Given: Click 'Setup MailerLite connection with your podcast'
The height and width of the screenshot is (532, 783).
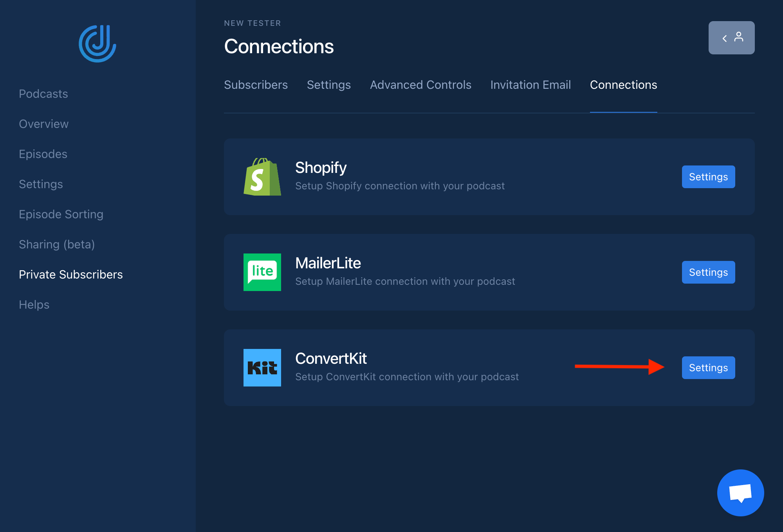Looking at the screenshot, I should point(405,282).
